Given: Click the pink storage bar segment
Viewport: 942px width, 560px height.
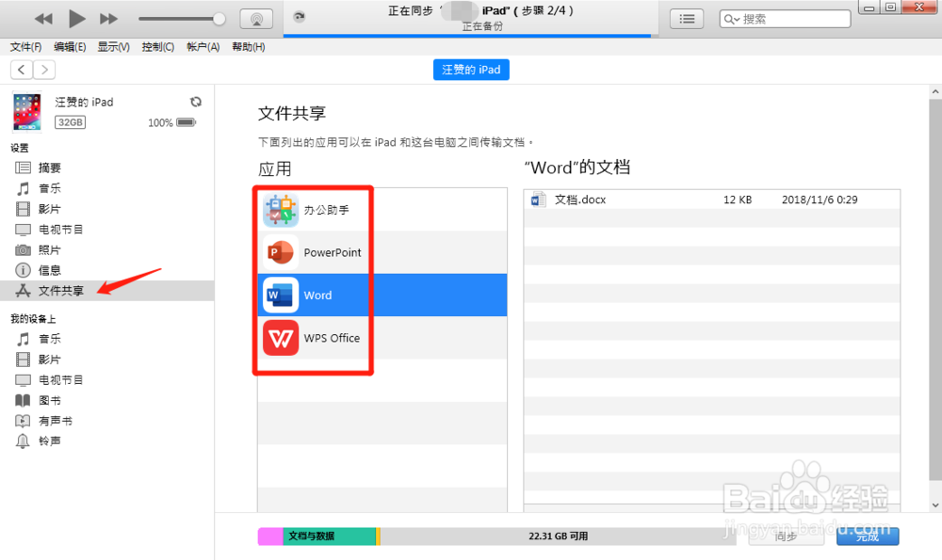Looking at the screenshot, I should [270, 536].
